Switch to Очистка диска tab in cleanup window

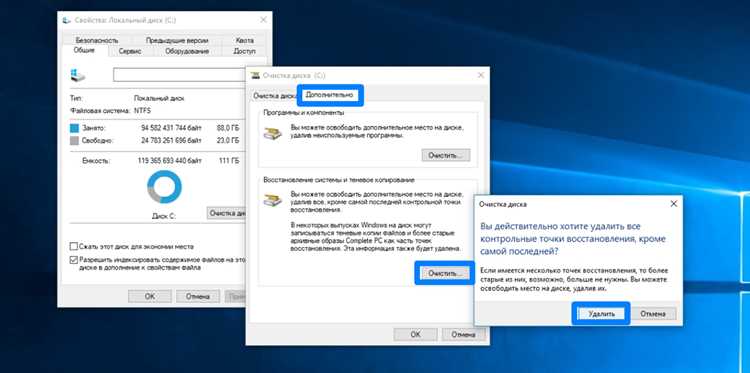[x=274, y=96]
